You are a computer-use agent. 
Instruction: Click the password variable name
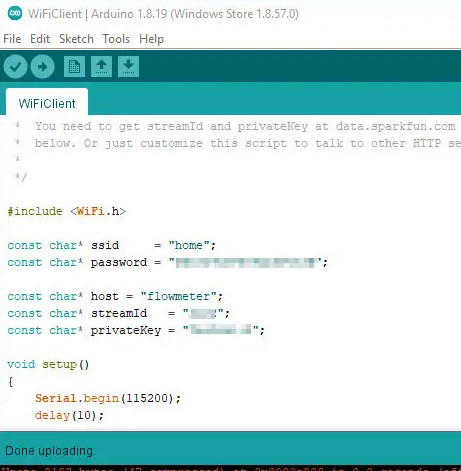119,262
